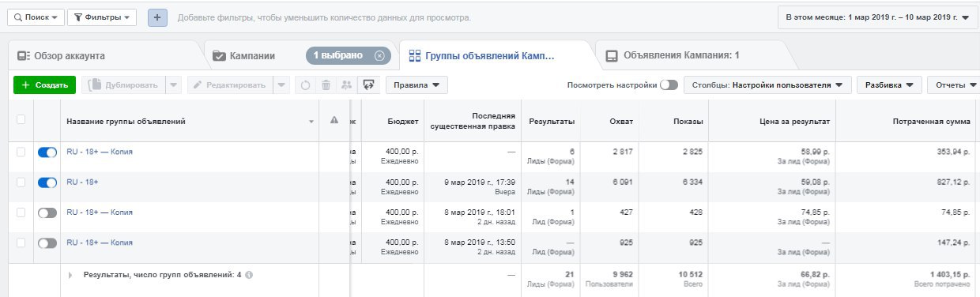Image resolution: width=980 pixels, height=297 pixels.
Task: Check the box for the 'RU - 18+' row
Action: coord(21,182)
